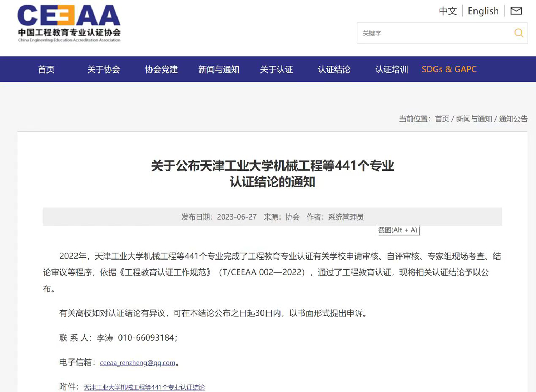The height and width of the screenshot is (392, 536).
Task: Select the 协会党建 menu item
Action: click(x=161, y=69)
